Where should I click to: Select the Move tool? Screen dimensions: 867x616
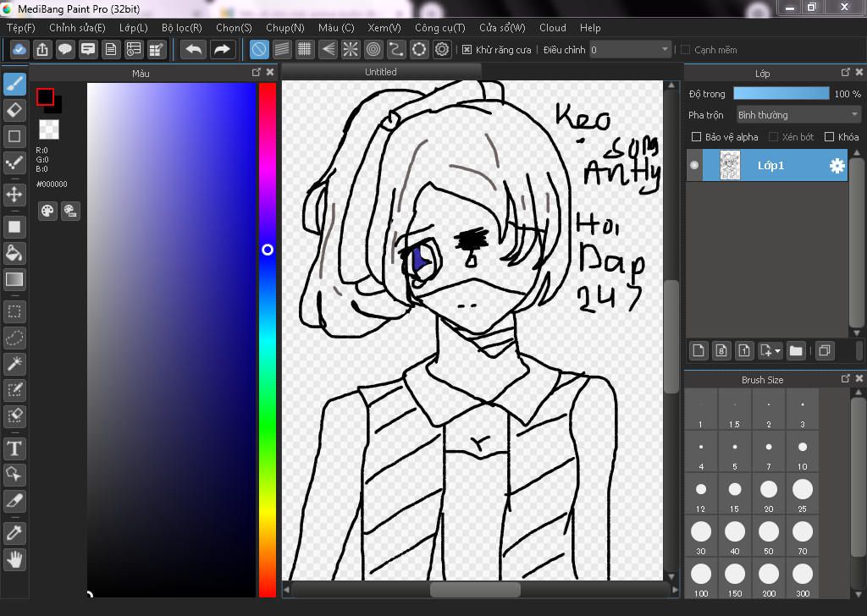click(15, 195)
